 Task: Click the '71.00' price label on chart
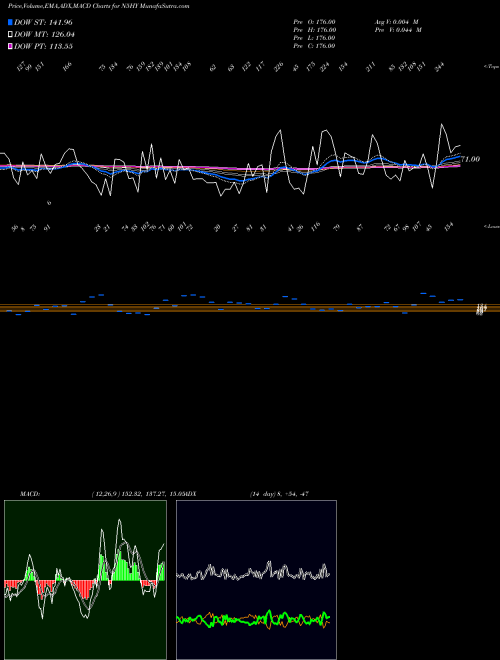click(471, 159)
